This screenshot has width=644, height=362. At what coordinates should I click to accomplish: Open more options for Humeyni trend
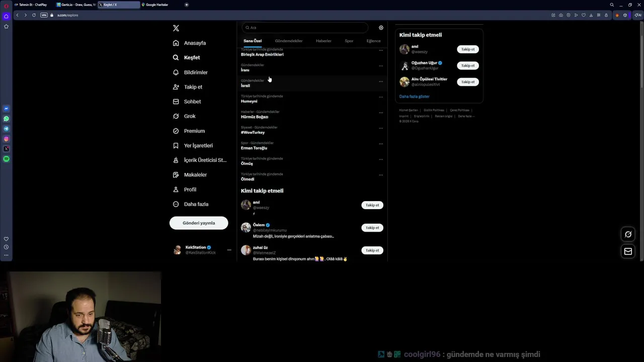coord(381,97)
